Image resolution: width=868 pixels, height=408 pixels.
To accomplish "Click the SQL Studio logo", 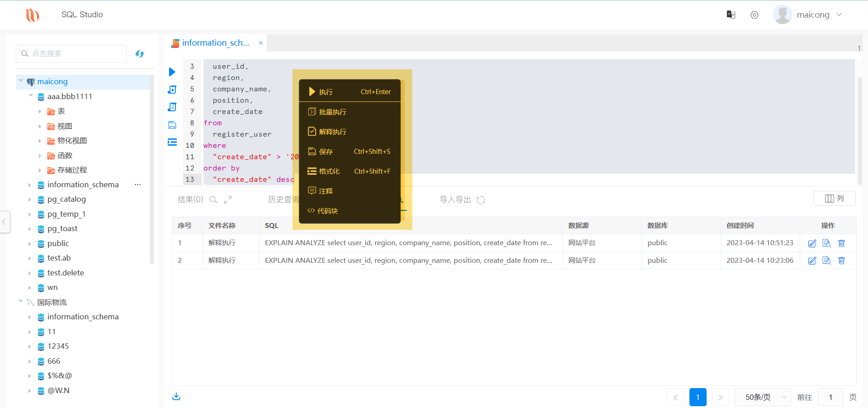I will point(32,14).
